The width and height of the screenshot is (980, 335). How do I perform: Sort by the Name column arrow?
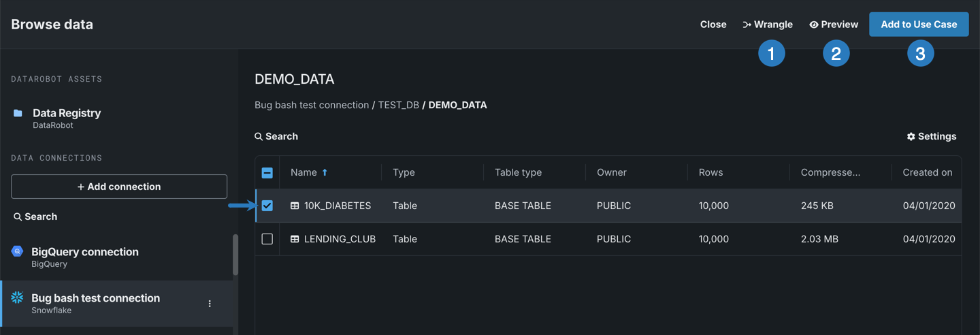click(x=325, y=173)
